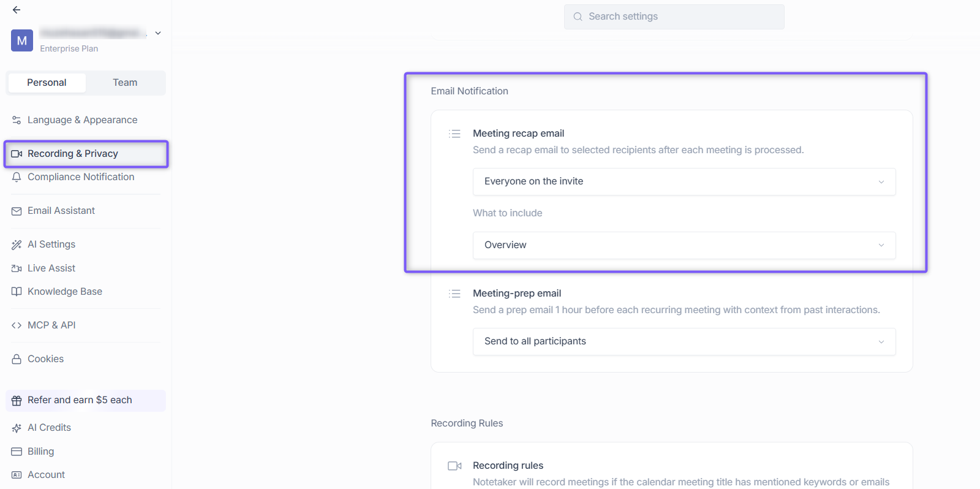Click the Billing card icon
This screenshot has height=489, width=980.
pos(17,452)
